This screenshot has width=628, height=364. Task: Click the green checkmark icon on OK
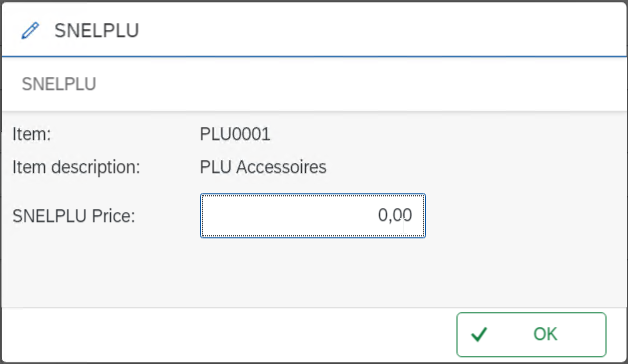tap(479, 334)
